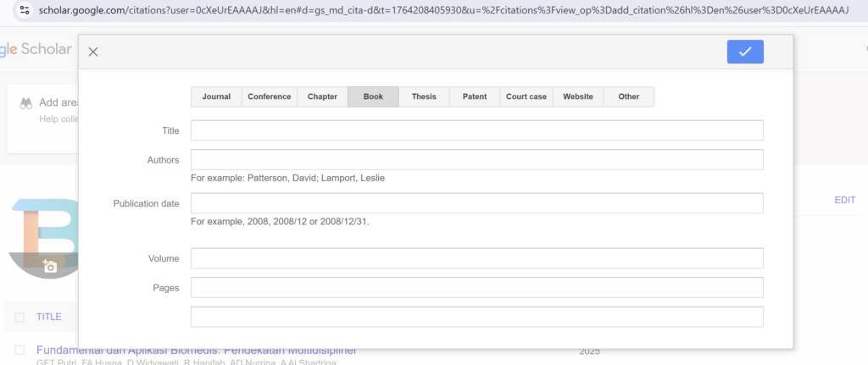
Task: Click the blue checkmark save button
Action: coord(744,52)
